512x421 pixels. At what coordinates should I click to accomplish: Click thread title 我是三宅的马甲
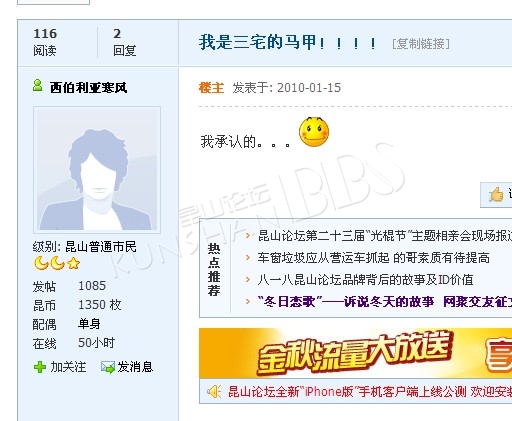coord(288,43)
